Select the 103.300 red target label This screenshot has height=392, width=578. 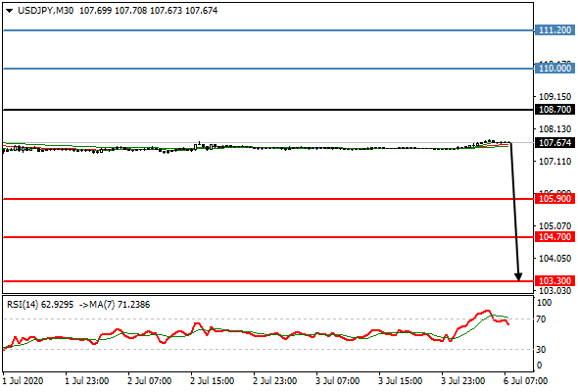pos(554,281)
